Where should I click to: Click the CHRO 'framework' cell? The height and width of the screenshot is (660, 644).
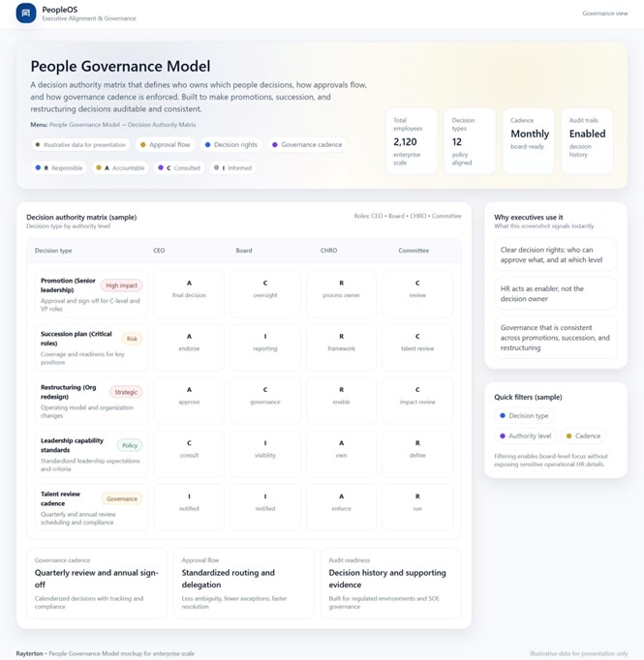(342, 347)
